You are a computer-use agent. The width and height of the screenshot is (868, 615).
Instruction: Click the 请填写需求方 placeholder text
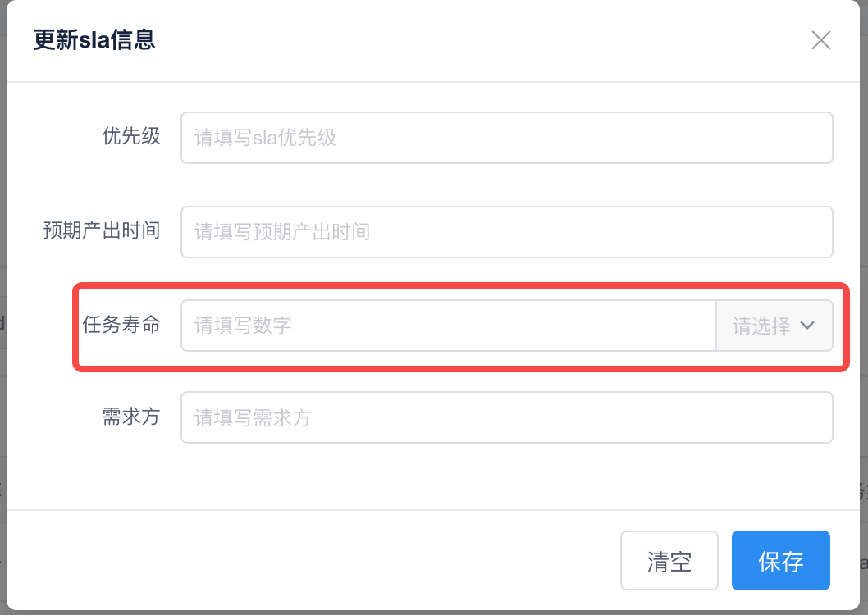pos(253,418)
